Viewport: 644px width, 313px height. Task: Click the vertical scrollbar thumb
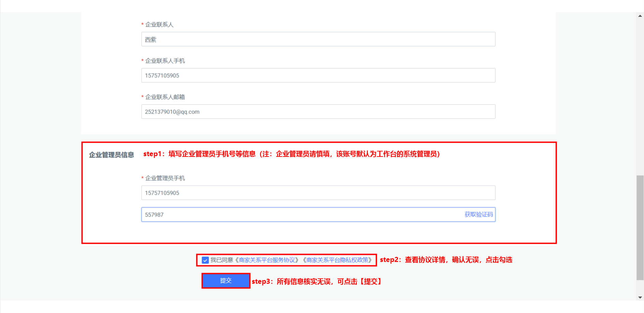pyautogui.click(x=640, y=227)
